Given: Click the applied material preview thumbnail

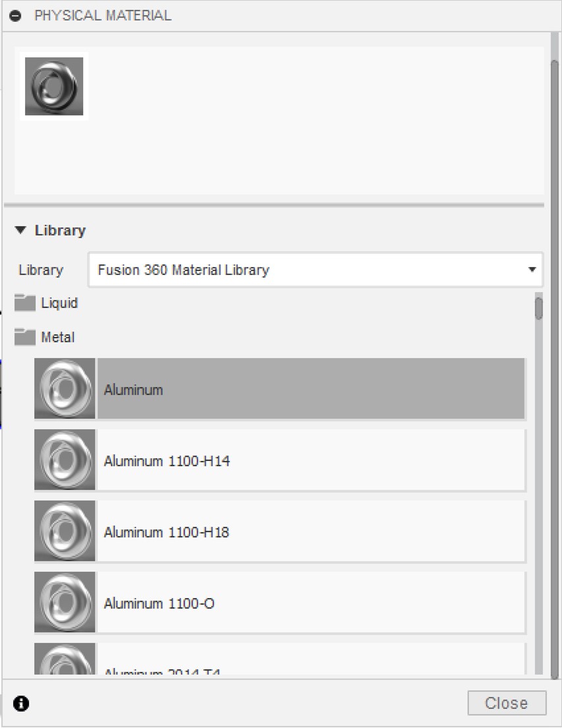Looking at the screenshot, I should [54, 86].
